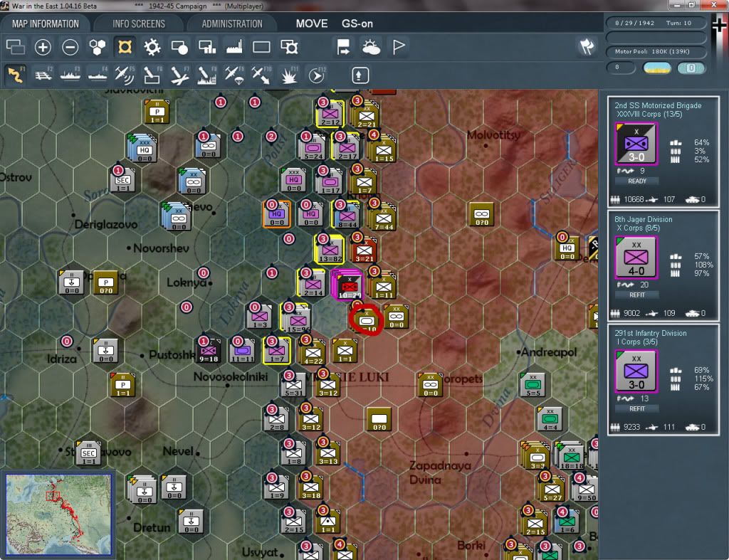Screen dimensions: 729x560
Task: Select the dark unit counter labeled 9=18
Action: tap(209, 352)
